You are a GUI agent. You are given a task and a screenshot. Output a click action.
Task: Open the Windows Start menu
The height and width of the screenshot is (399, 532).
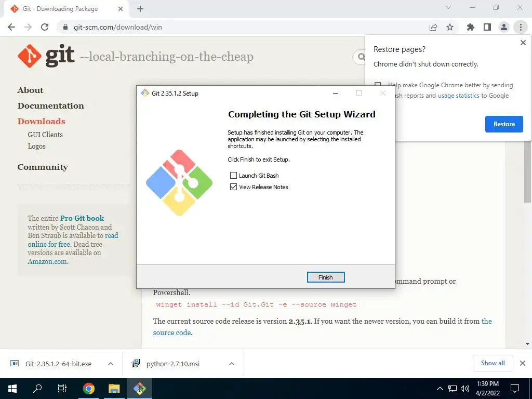pos(12,389)
